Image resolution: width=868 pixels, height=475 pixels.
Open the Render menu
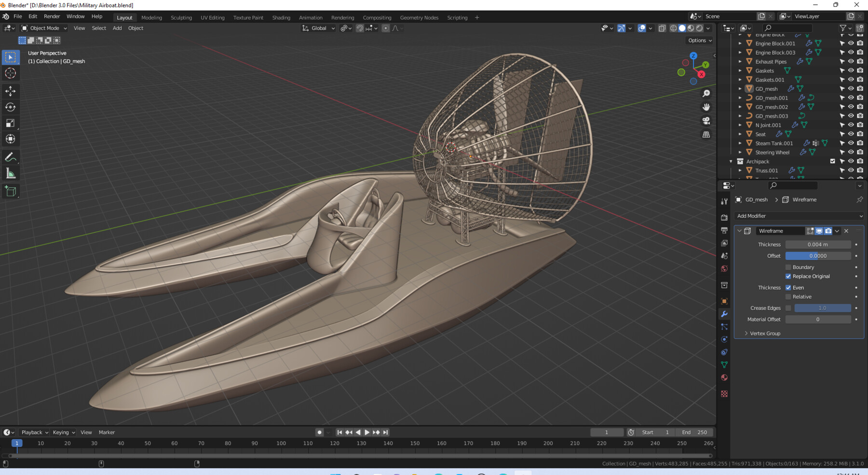52,16
